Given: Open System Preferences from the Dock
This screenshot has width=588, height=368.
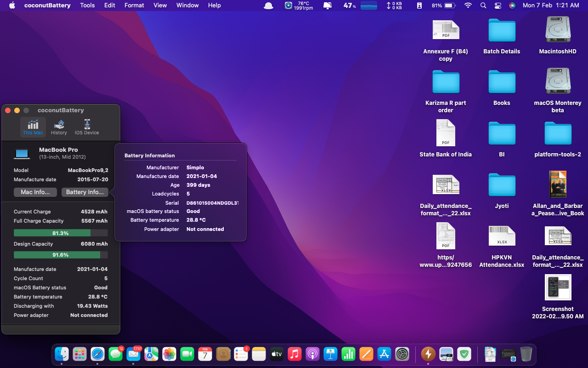Looking at the screenshot, I should tap(401, 354).
